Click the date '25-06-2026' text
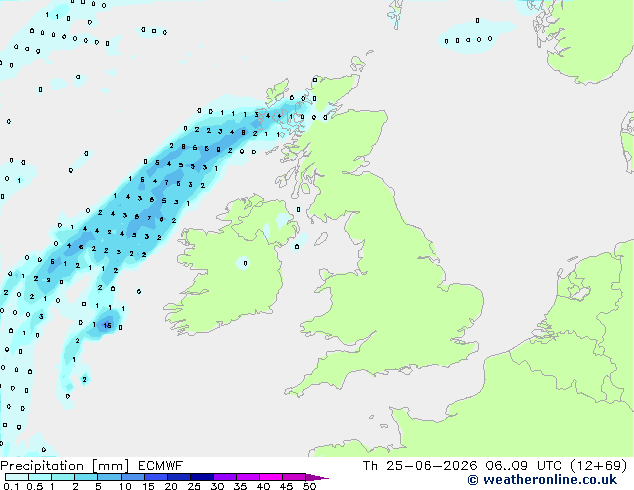The image size is (634, 490). (431, 466)
